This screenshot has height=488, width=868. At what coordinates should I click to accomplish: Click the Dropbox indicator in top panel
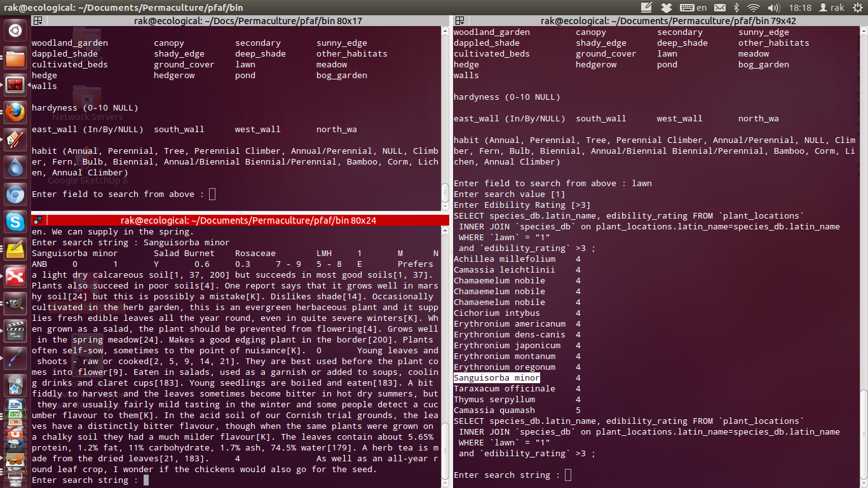[x=666, y=8]
